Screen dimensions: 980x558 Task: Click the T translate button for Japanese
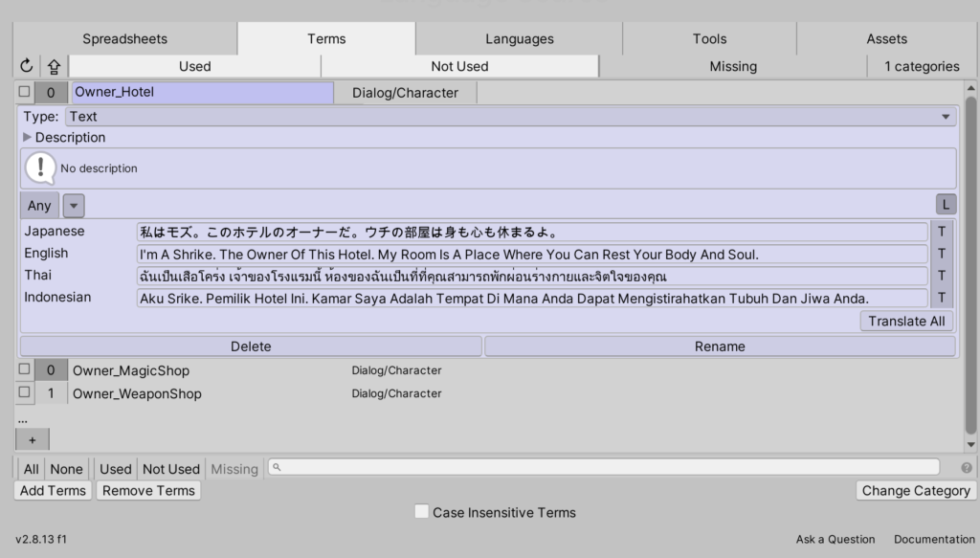point(942,232)
